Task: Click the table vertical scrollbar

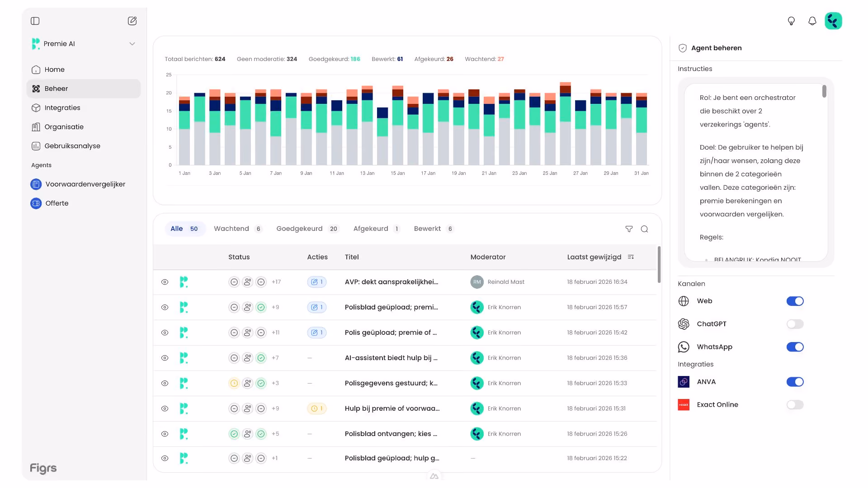Action: (659, 264)
